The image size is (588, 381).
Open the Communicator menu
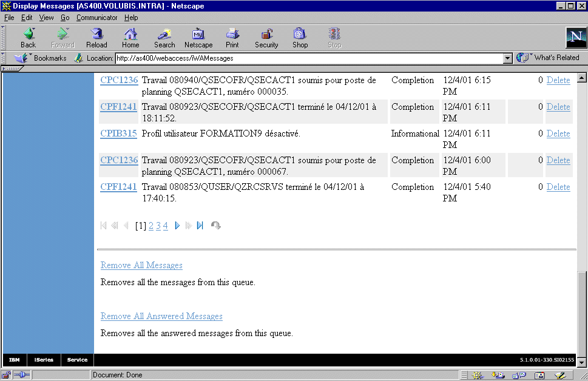(x=96, y=18)
